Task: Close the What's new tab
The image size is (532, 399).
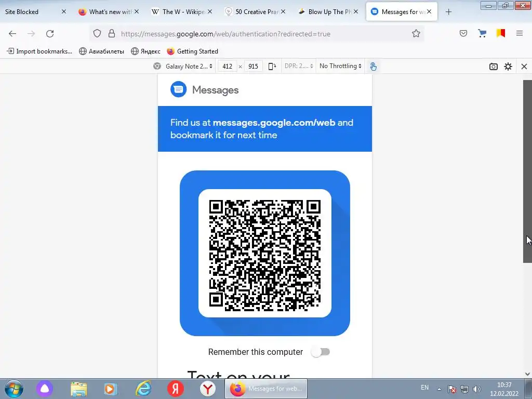Action: [x=137, y=11]
